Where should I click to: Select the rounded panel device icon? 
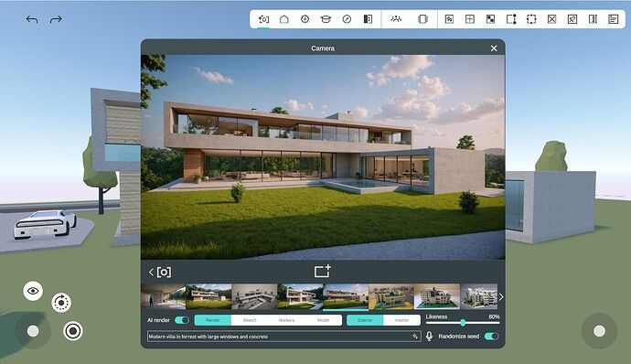[x=422, y=19]
